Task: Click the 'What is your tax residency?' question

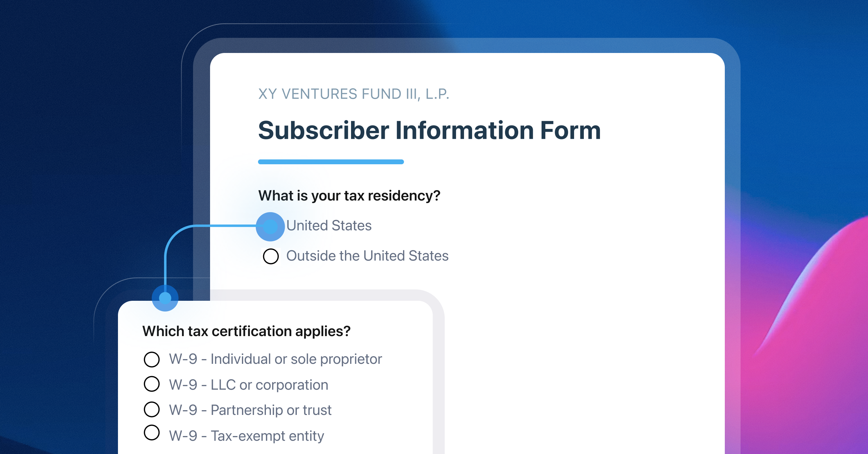Action: point(349,196)
